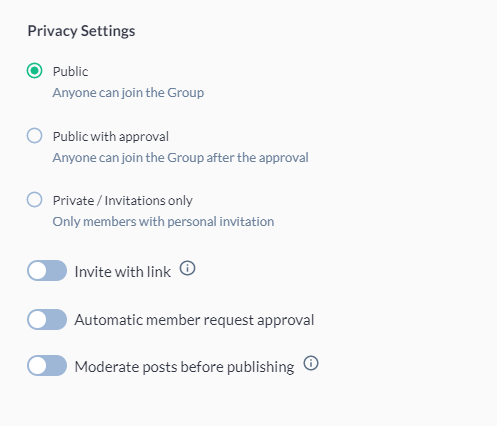Click the white knob on Invite with link switch
Image resolution: width=497 pixels, height=426 pixels.
coord(37,271)
